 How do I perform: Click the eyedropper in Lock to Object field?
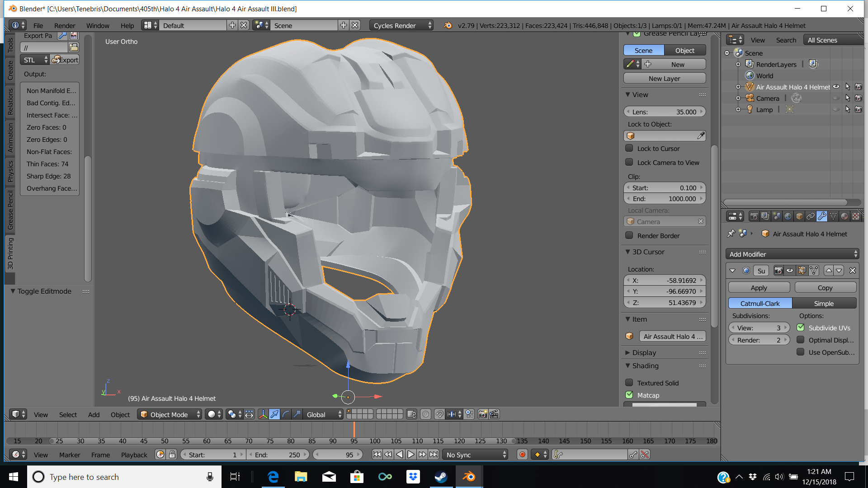(700, 136)
